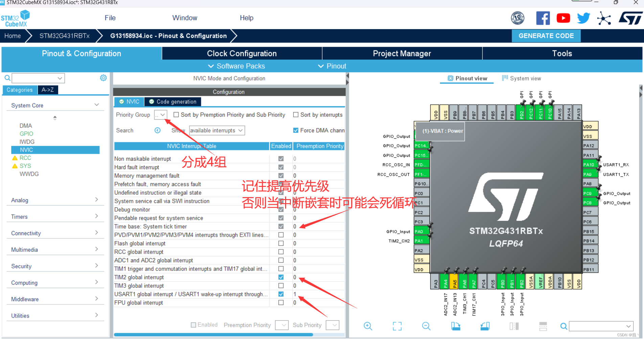
Task: Click the GENERATE CODE button
Action: pos(546,36)
